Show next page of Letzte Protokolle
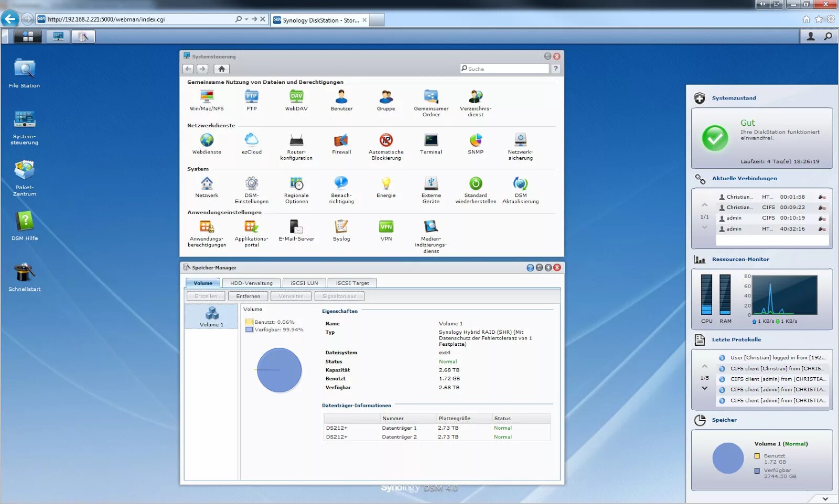 coord(705,388)
